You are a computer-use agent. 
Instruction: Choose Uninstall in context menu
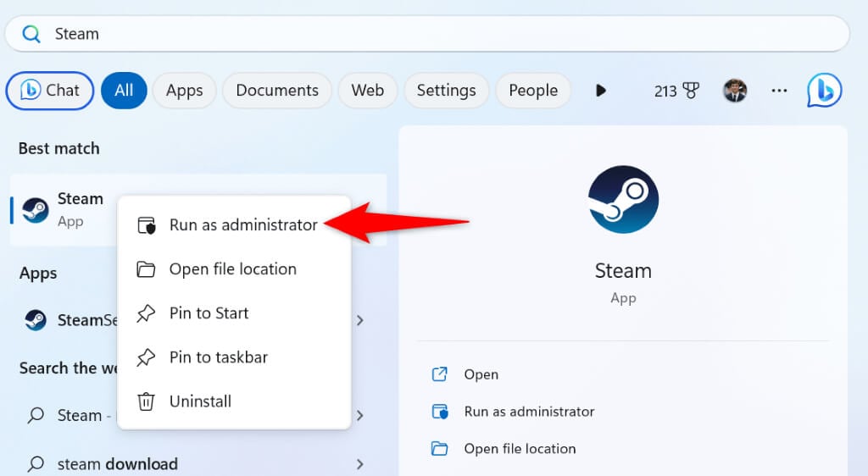coord(234,401)
